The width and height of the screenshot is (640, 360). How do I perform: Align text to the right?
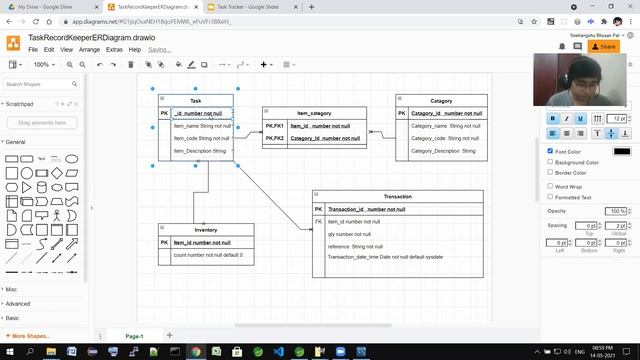[x=580, y=133]
